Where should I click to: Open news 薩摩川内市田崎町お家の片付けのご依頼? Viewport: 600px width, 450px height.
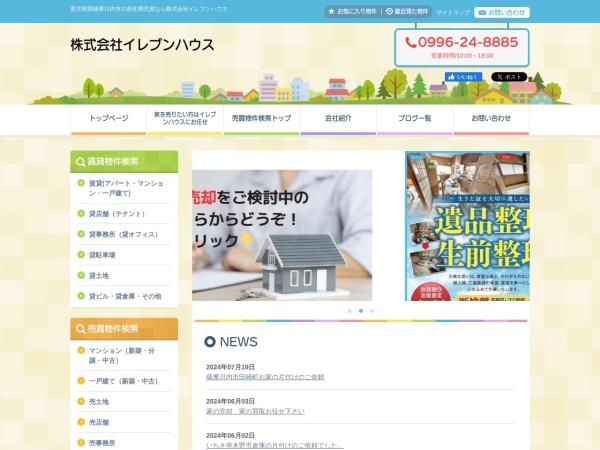265,377
